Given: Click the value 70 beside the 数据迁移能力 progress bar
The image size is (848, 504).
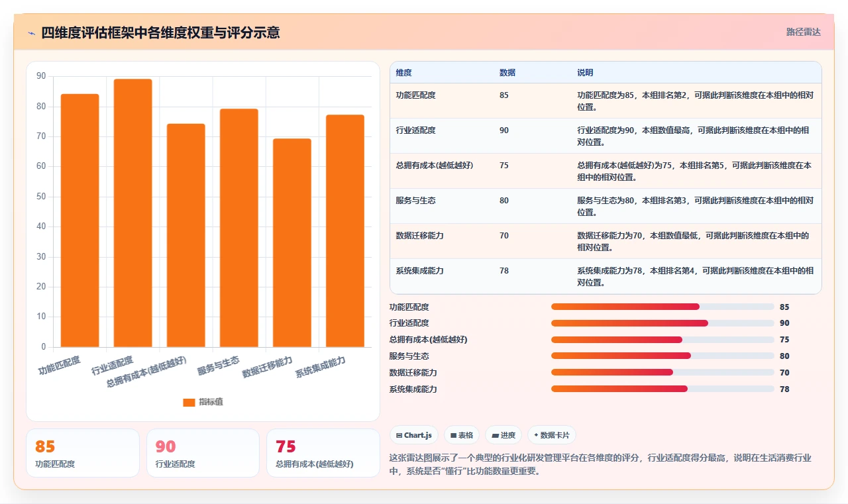Looking at the screenshot, I should pos(784,373).
